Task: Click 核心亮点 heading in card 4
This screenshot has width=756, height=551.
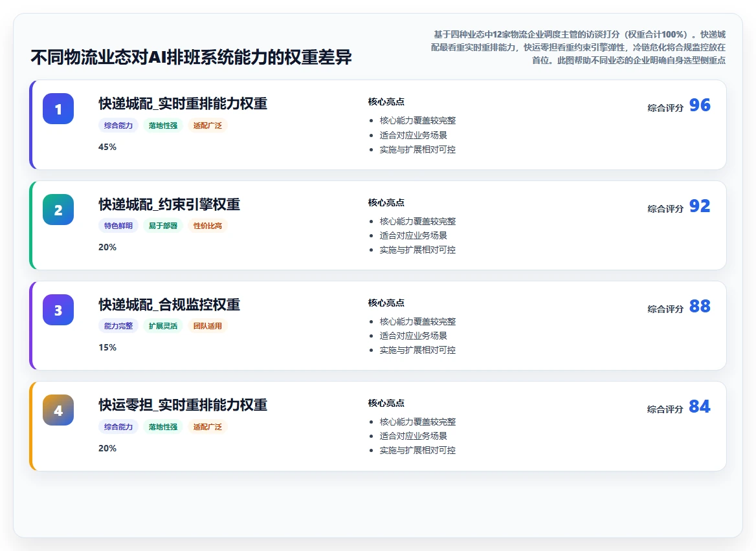Action: coord(386,403)
